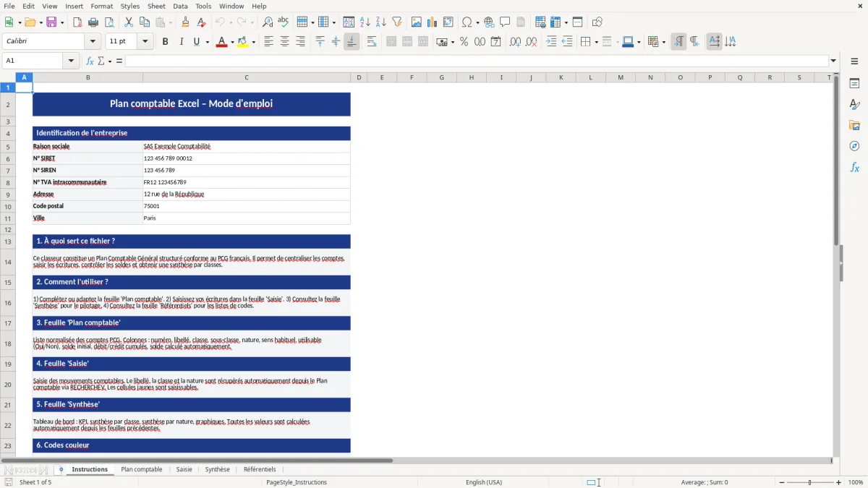This screenshot has width=868, height=488.
Task: Run the Spelling check icon
Action: [283, 22]
